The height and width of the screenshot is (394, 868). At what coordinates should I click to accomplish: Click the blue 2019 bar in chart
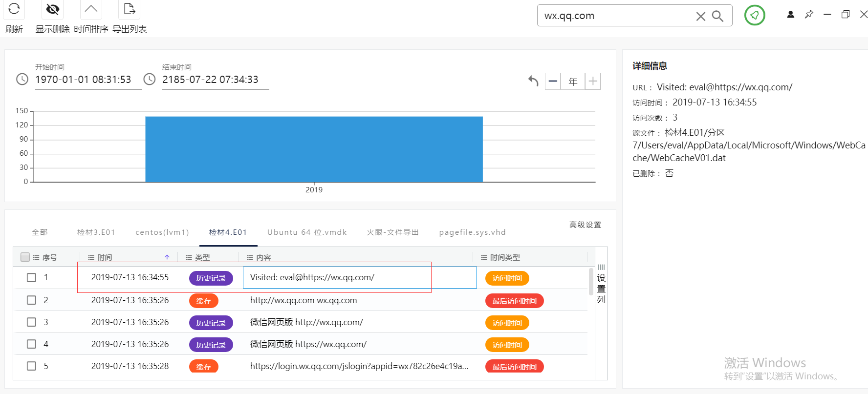click(x=314, y=149)
